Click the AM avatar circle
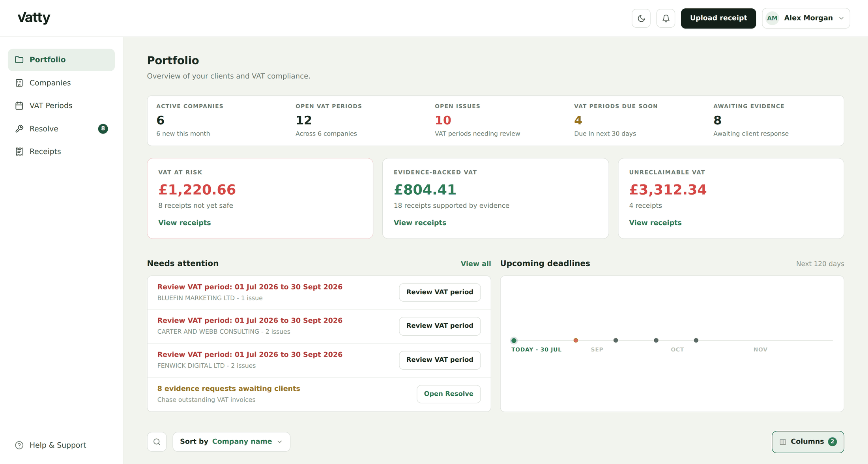 (772, 18)
